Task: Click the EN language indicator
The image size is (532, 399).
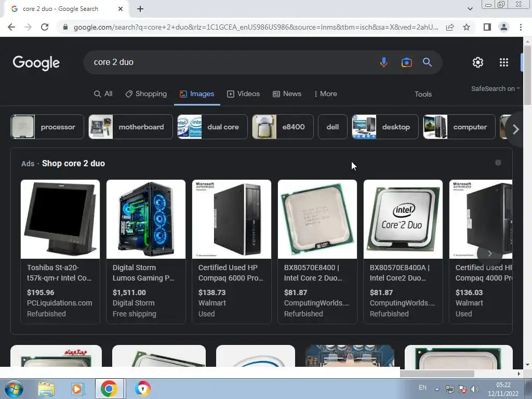Action: (x=422, y=388)
